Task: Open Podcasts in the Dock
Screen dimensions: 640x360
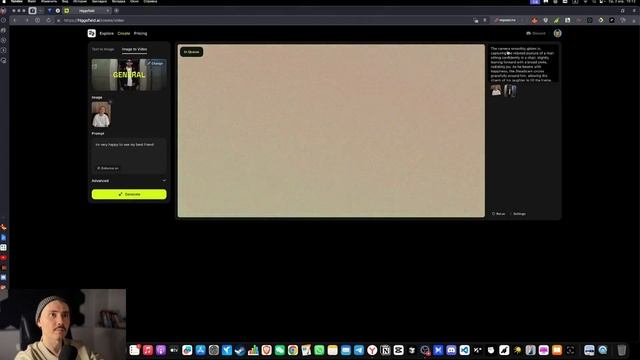Action: (161, 350)
